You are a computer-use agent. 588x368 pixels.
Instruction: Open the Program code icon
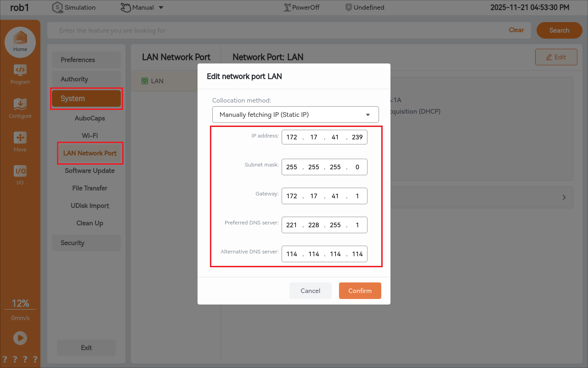tap(20, 70)
